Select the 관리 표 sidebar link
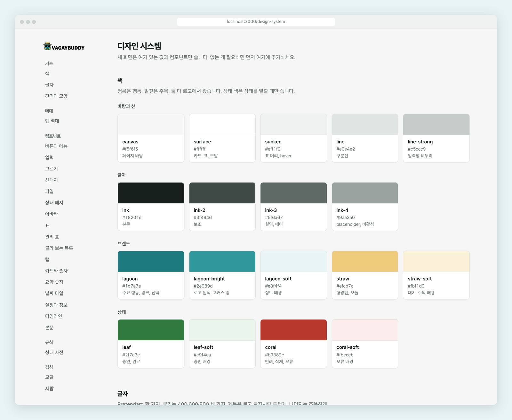The height and width of the screenshot is (420, 512). click(x=52, y=237)
